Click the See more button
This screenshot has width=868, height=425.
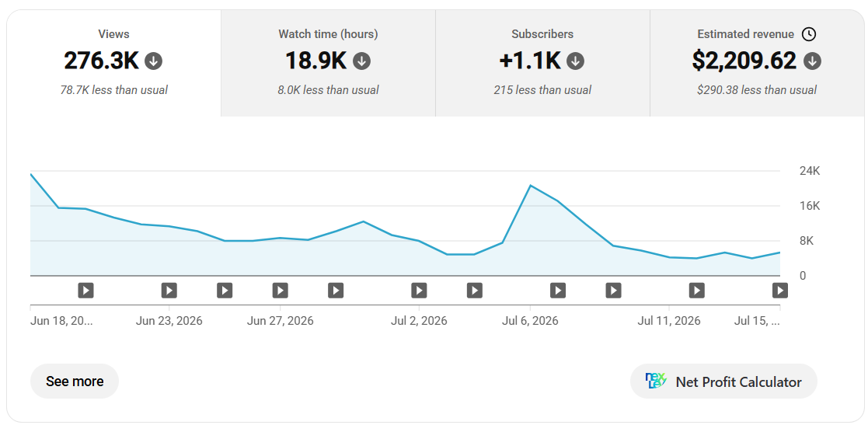tap(75, 381)
